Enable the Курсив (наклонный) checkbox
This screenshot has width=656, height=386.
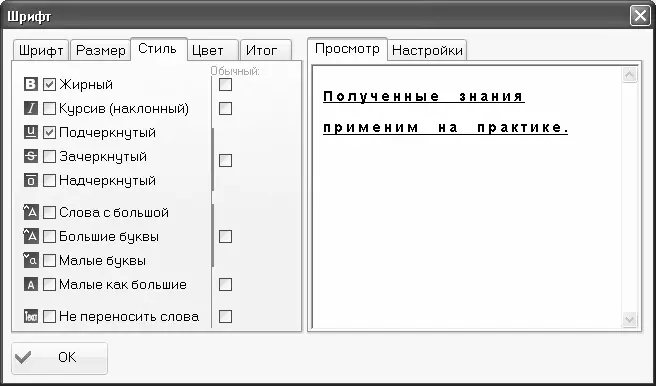point(49,109)
